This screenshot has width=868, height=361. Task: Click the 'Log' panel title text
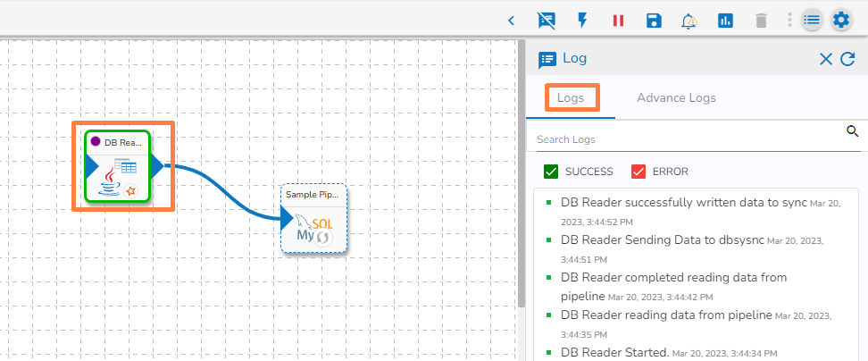click(x=574, y=58)
